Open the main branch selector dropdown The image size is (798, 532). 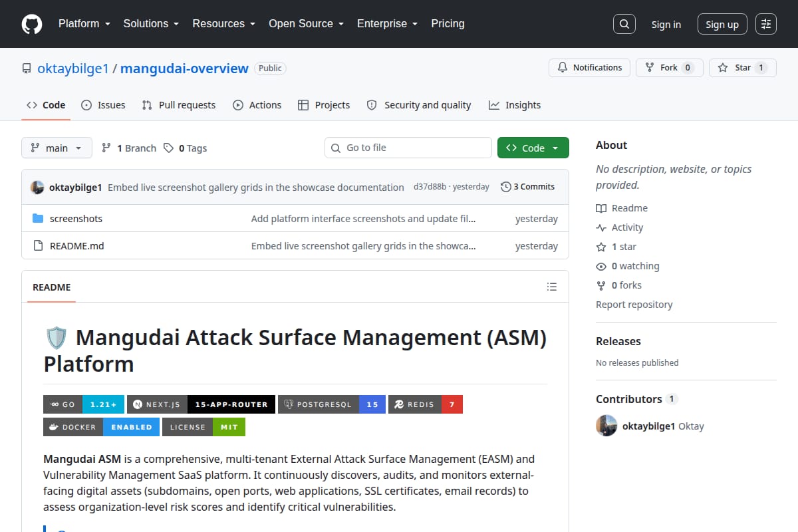(57, 148)
